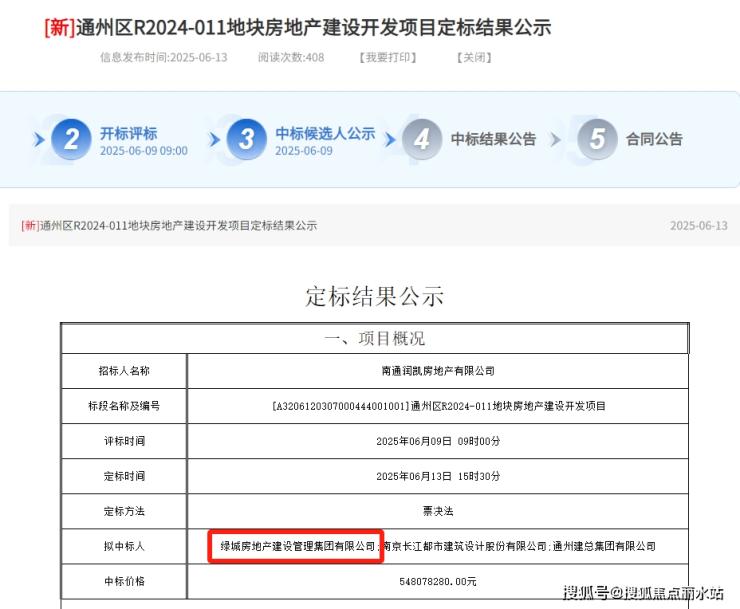Screen dimensions: 740x609
Task: Click 阅读次数:408 text
Action: point(291,58)
